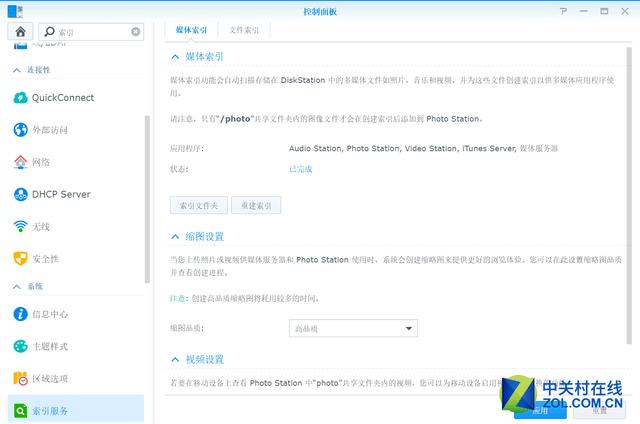Select 外部访问 label in sidebar

click(x=50, y=130)
